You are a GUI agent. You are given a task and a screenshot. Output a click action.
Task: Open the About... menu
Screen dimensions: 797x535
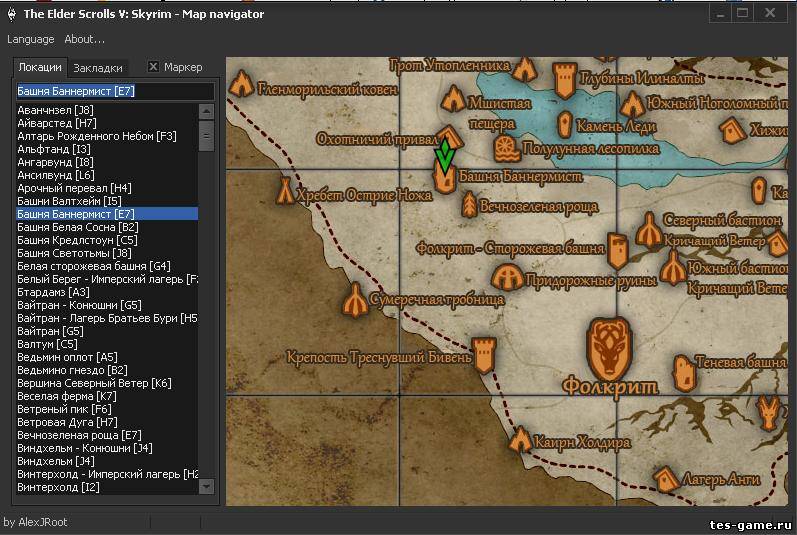84,39
